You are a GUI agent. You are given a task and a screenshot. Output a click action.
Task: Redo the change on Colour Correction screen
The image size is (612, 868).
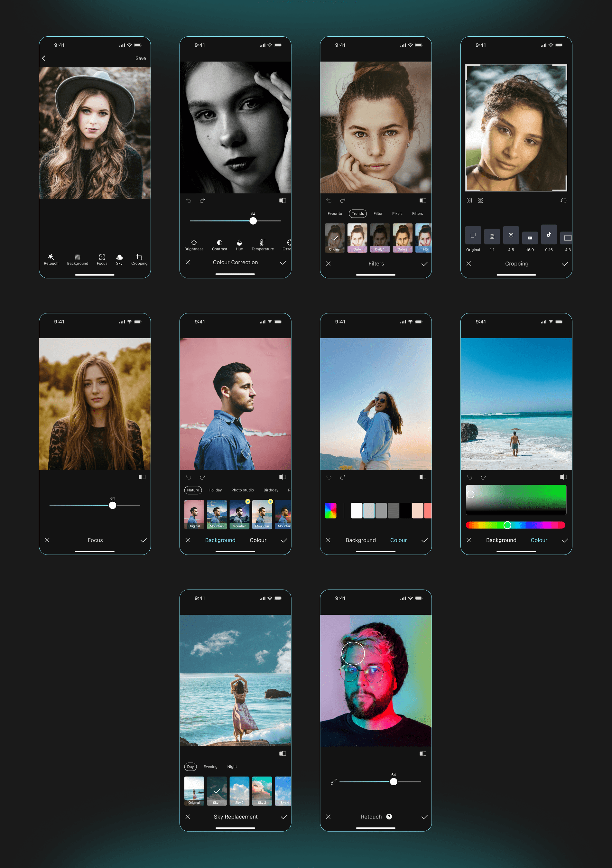202,201
